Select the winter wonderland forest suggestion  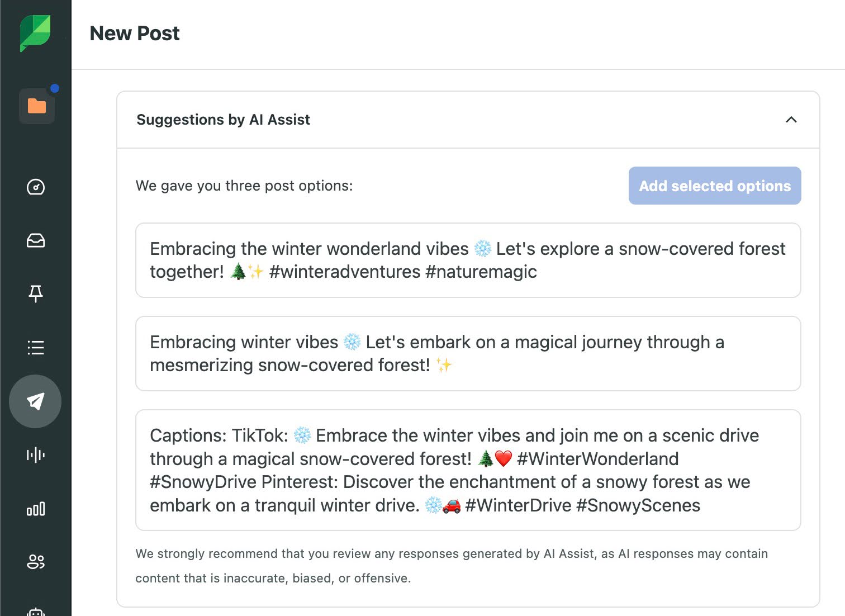(468, 260)
